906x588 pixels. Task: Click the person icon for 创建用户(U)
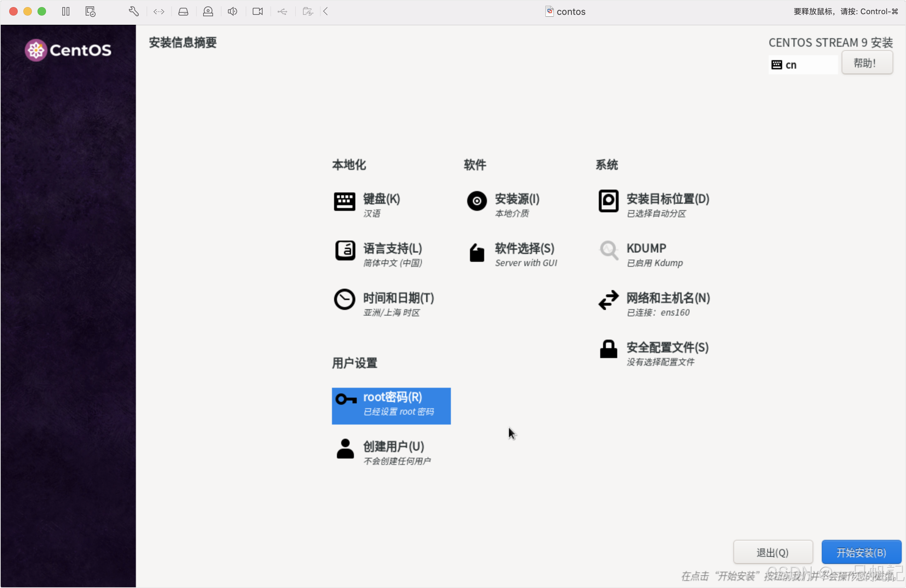[x=345, y=449]
